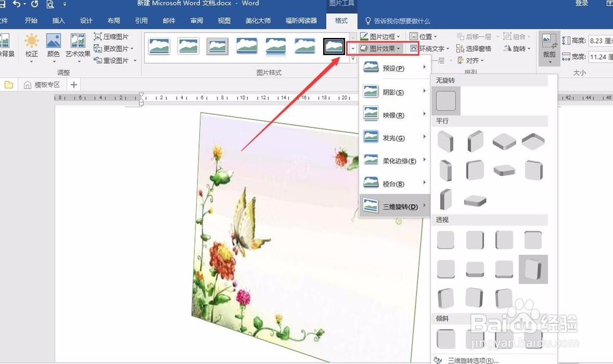613x364 pixels.
Task: Open 对齐 align dropdown
Action: point(470,61)
